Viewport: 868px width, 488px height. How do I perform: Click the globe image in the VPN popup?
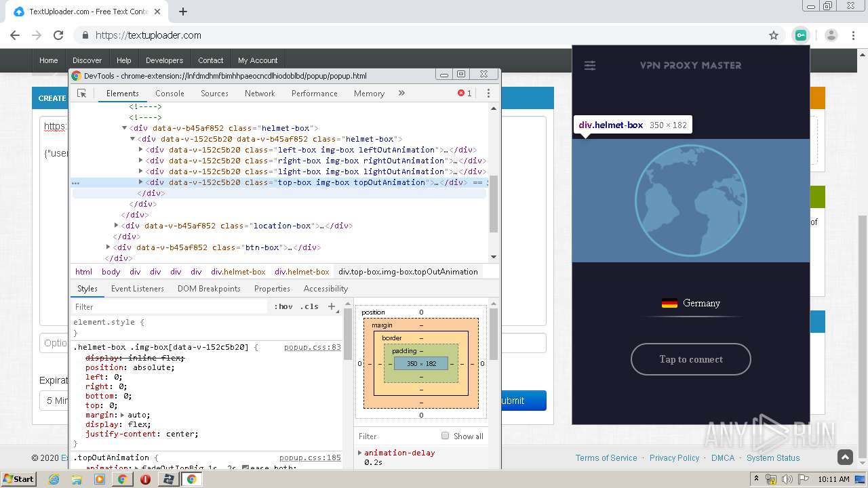click(690, 200)
